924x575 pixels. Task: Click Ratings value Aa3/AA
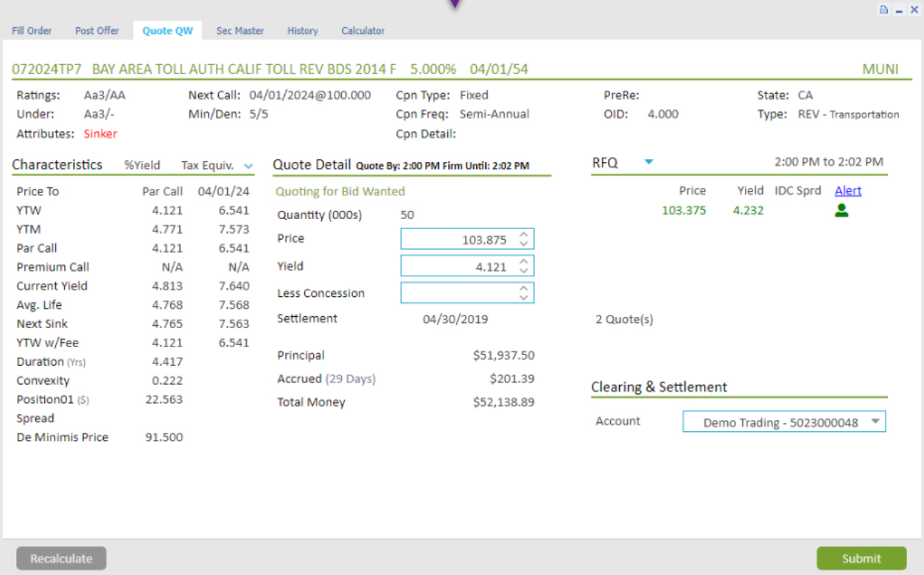105,95
